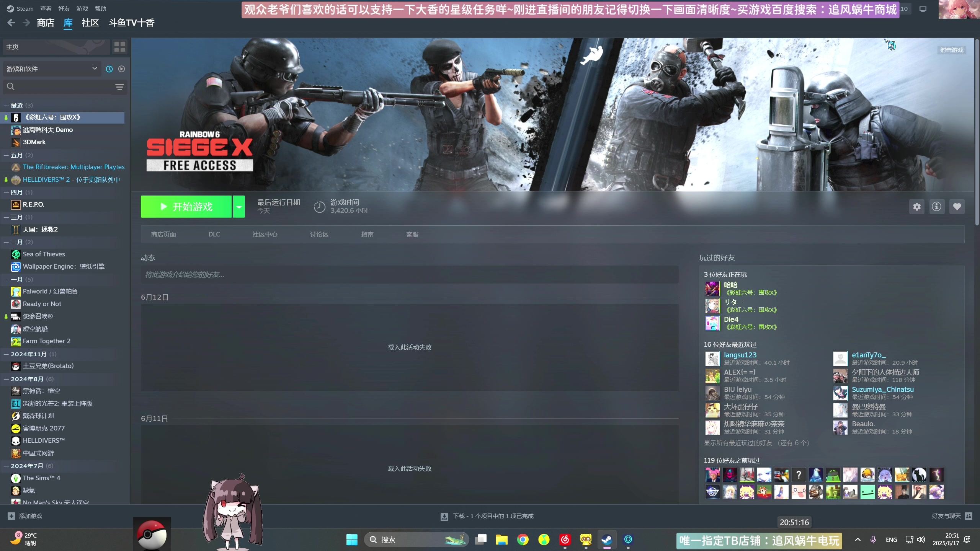980x551 pixels.
Task: Open Steam Big Picture monitor icon
Action: tap(923, 9)
